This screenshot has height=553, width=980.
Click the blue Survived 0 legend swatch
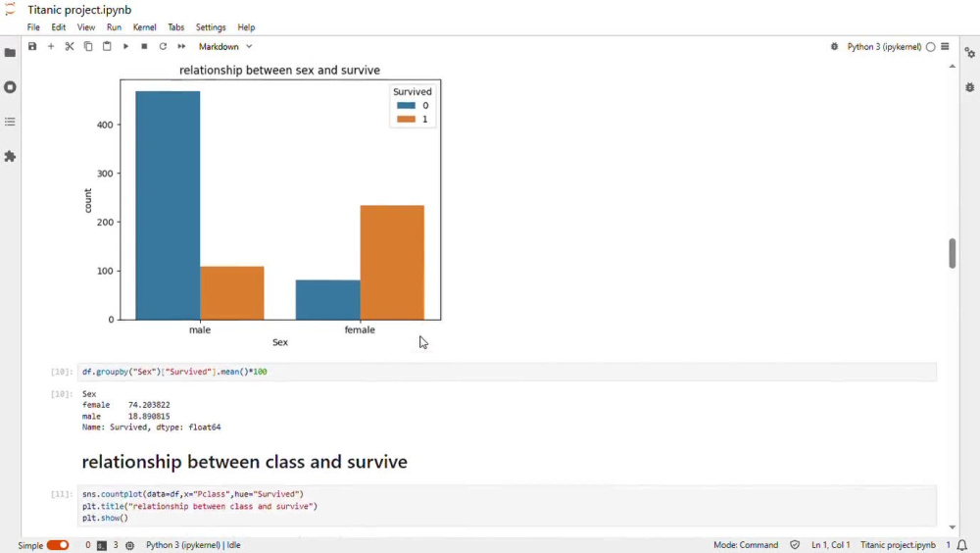[407, 106]
